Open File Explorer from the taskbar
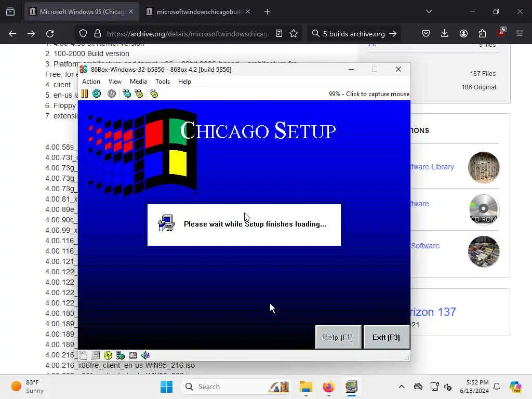The width and height of the screenshot is (532, 399). click(x=305, y=387)
